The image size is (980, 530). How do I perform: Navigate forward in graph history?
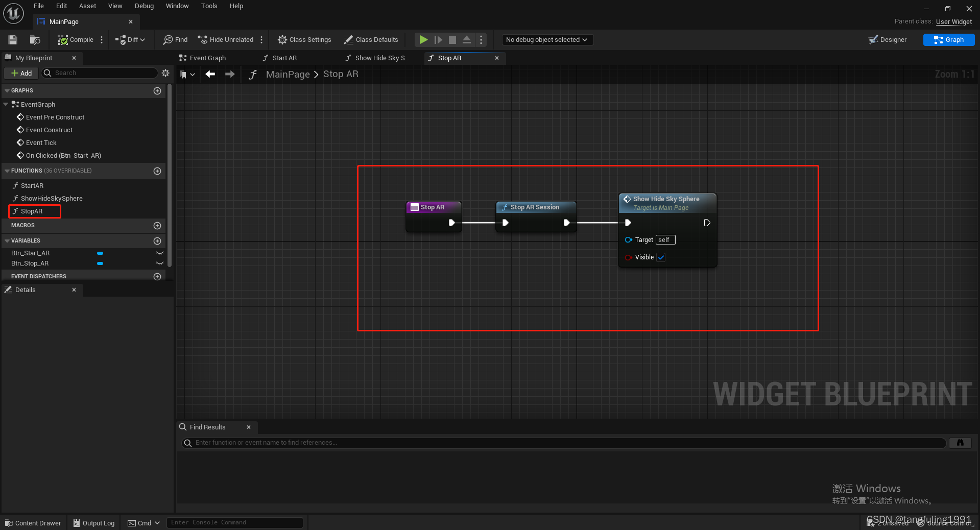tap(230, 75)
